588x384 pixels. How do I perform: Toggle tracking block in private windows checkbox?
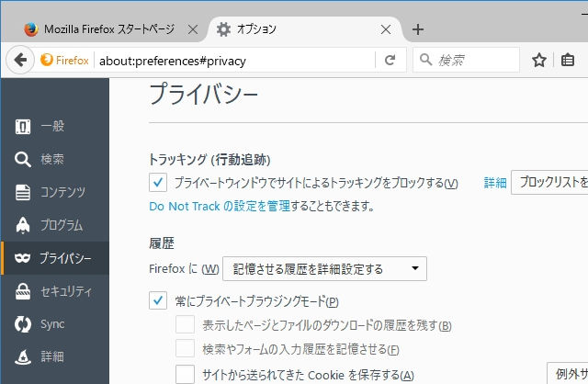coord(158,183)
